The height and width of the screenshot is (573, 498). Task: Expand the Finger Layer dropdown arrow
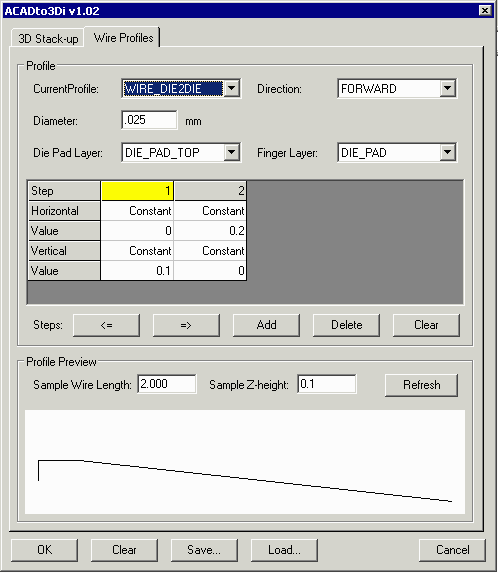pyautogui.click(x=448, y=152)
